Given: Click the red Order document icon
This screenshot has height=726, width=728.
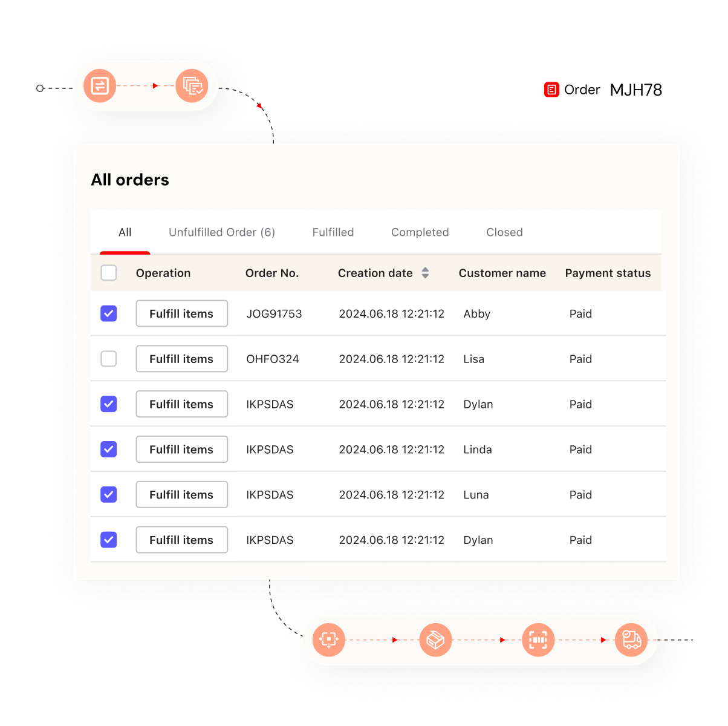Looking at the screenshot, I should pyautogui.click(x=551, y=90).
